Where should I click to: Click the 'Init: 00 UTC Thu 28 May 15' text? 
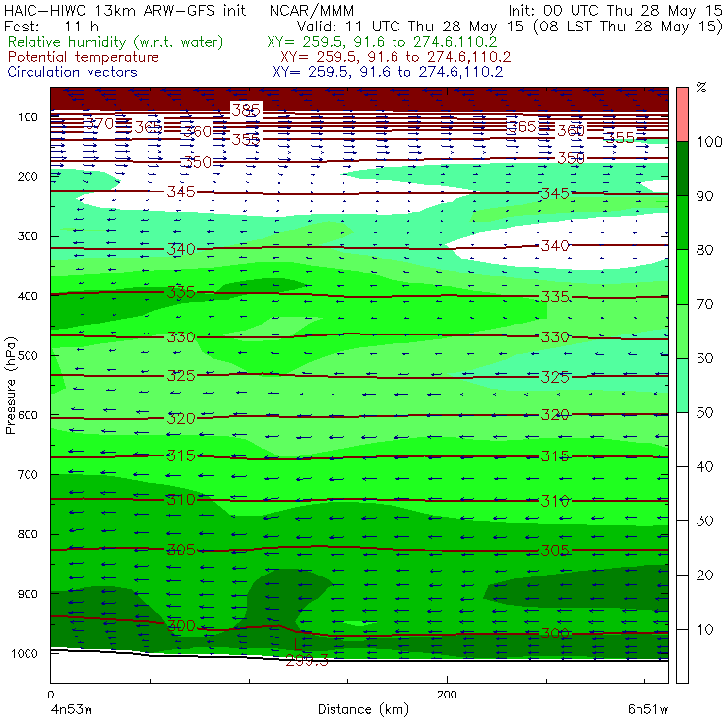615,11
